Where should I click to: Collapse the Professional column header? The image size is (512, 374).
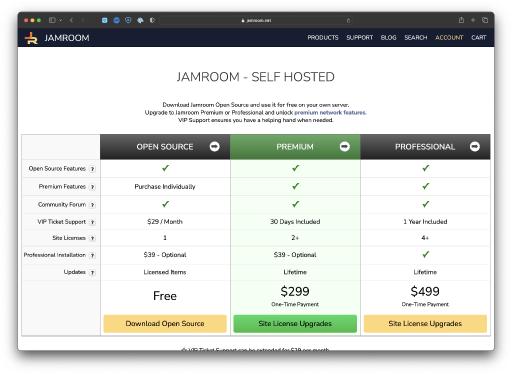[475, 146]
